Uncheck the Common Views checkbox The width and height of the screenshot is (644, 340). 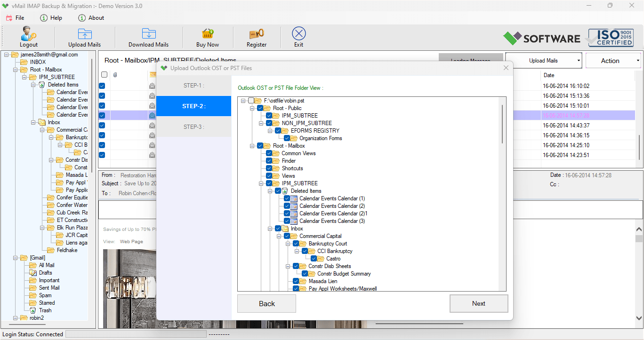pyautogui.click(x=269, y=153)
